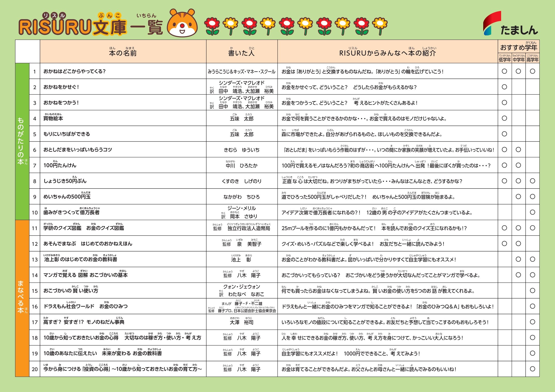Select the RISURUからみんなへ本の紹介 column header
The width and height of the screenshot is (555, 392).
[x=387, y=52]
